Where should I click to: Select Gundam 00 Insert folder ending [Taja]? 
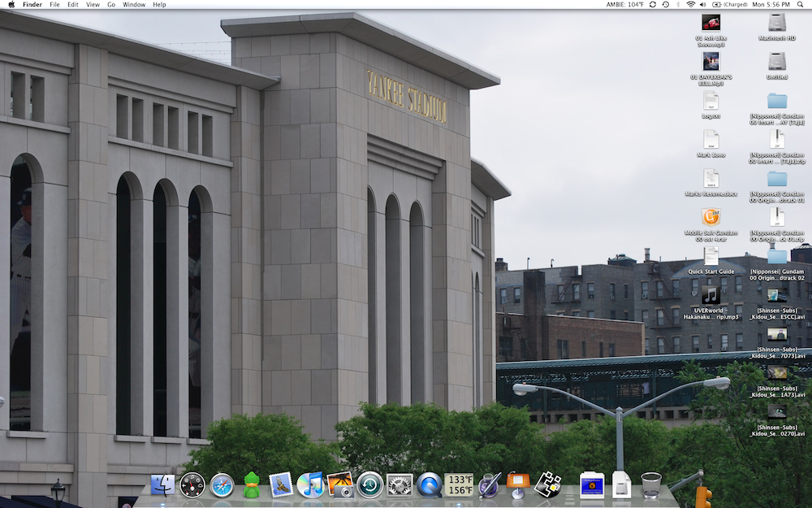(777, 101)
